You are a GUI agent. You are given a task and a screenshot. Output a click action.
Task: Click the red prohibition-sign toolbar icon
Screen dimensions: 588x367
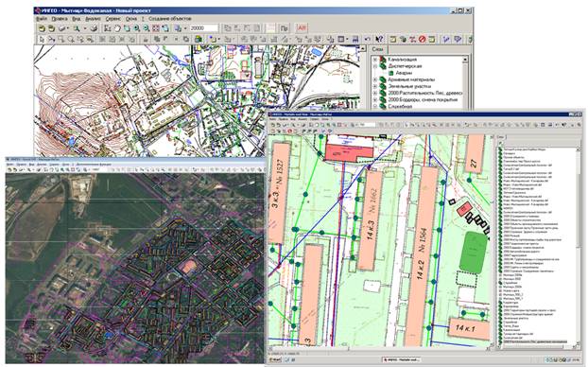(x=422, y=39)
